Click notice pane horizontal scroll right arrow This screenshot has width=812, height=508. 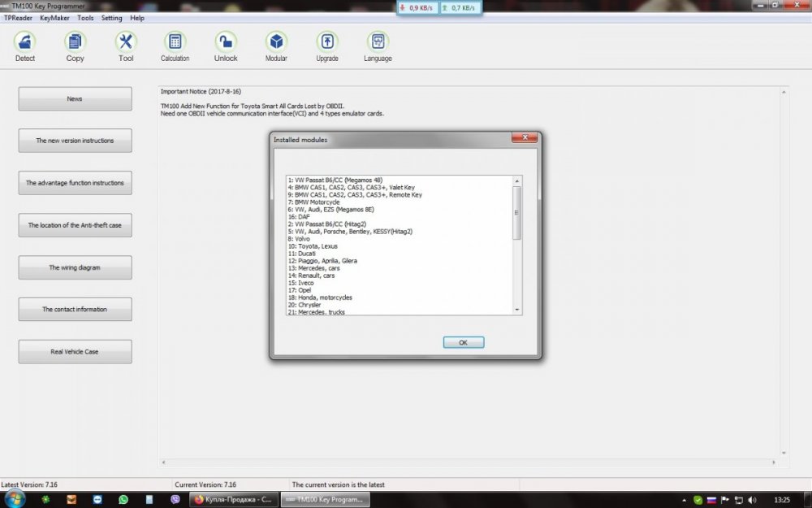click(774, 462)
